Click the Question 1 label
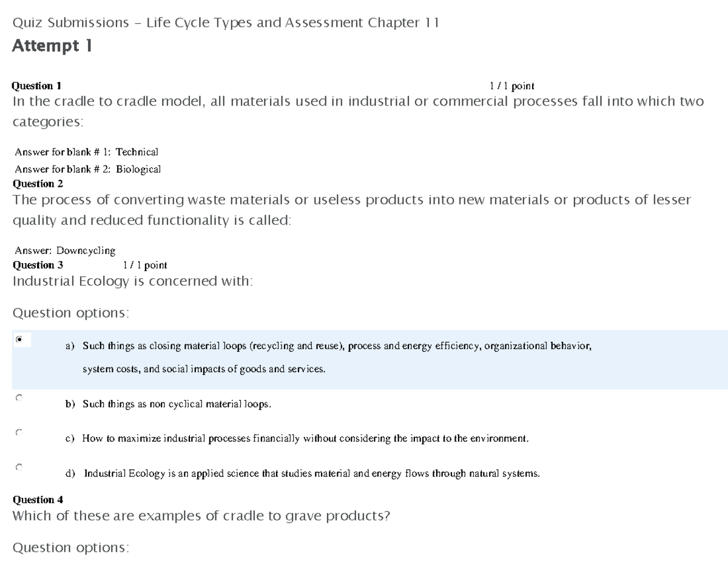 (36, 85)
